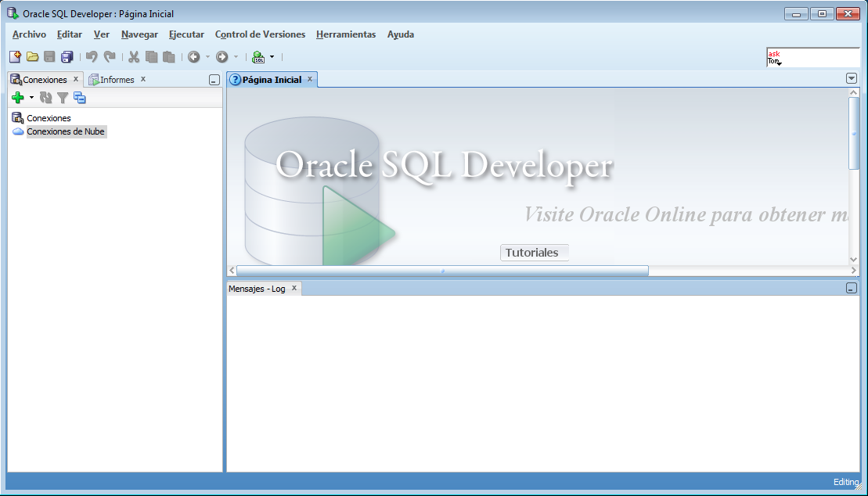Open the Ver menu

[101, 34]
